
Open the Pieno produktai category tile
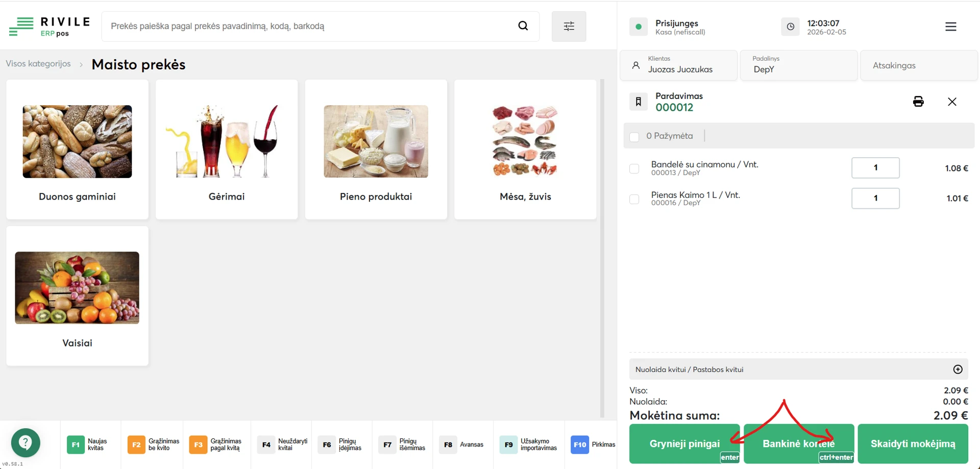[x=376, y=149]
